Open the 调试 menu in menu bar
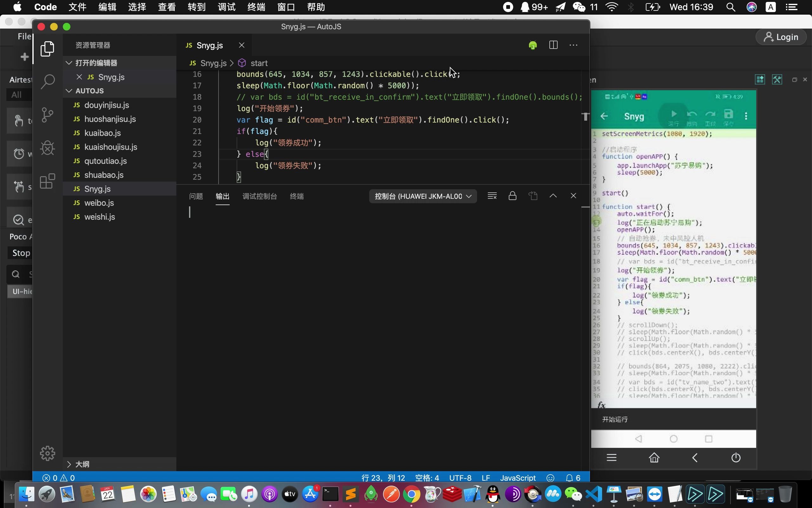The width and height of the screenshot is (812, 508). click(x=226, y=7)
